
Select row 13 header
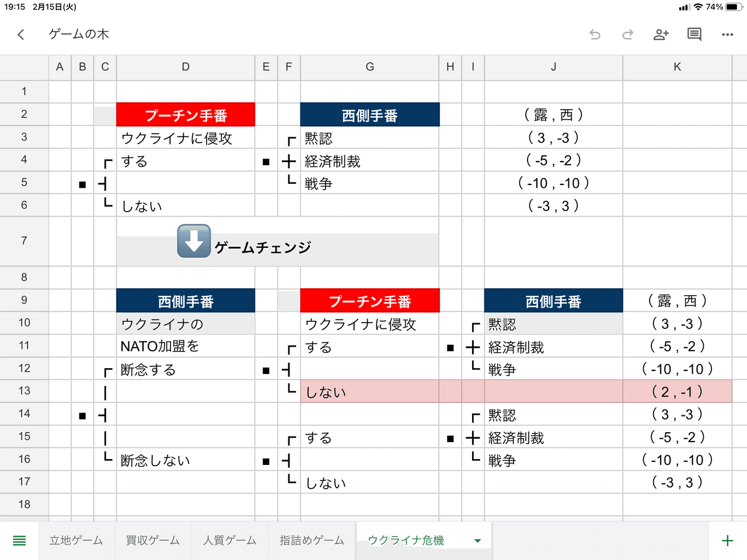click(24, 391)
